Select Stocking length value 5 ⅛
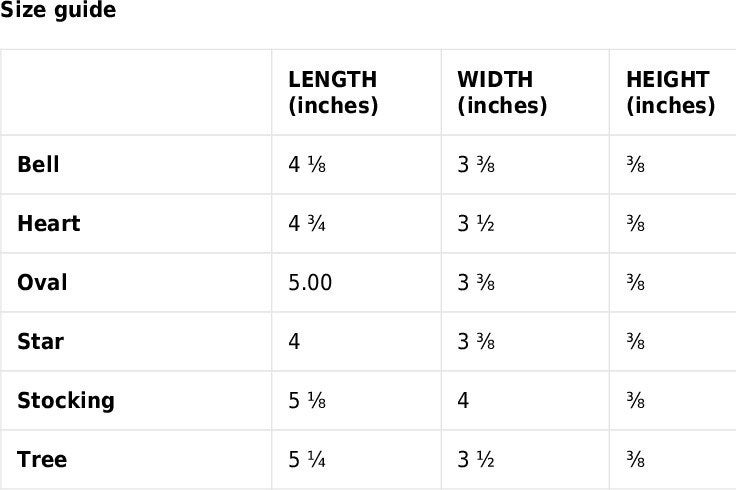Screen dimensions: 736x490 (x=307, y=401)
